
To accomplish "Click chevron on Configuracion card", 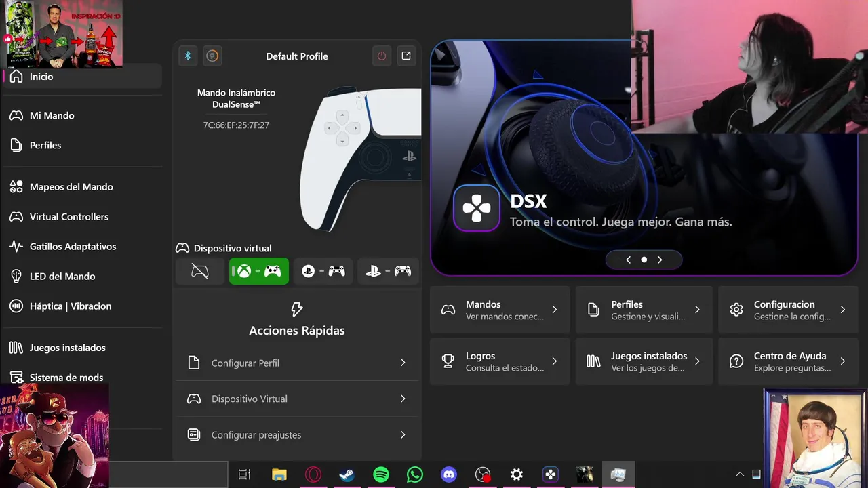I will [843, 310].
